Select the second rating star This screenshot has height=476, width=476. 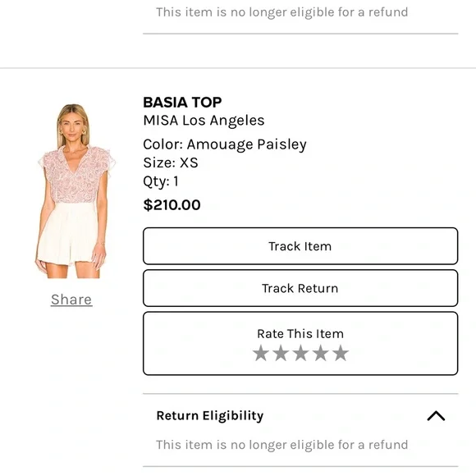[281, 353]
